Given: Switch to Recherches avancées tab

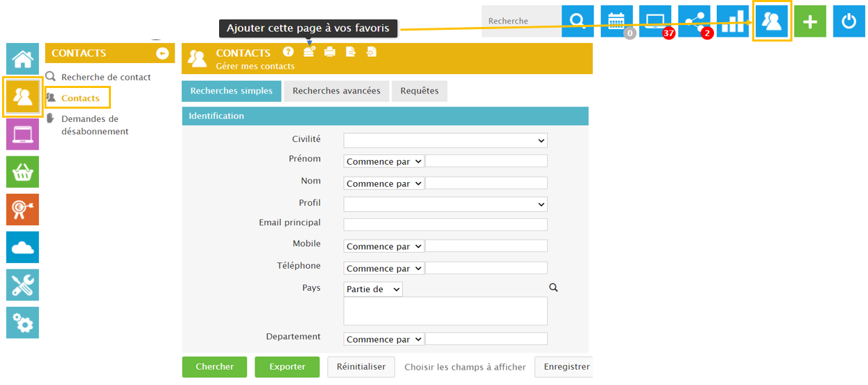Looking at the screenshot, I should pyautogui.click(x=336, y=91).
